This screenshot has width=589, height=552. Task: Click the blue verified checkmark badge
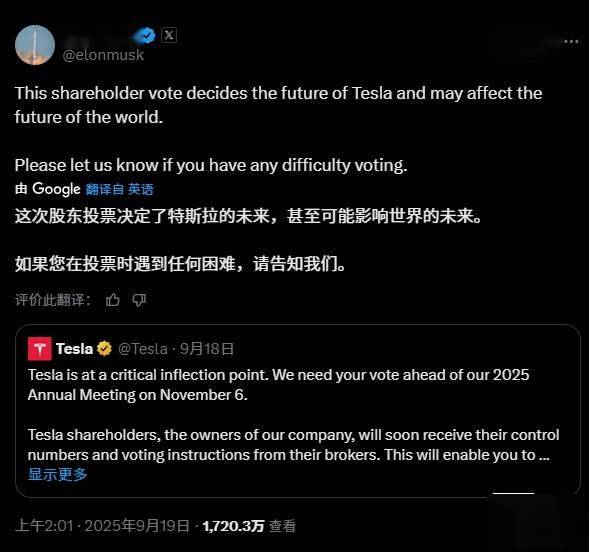pos(147,36)
